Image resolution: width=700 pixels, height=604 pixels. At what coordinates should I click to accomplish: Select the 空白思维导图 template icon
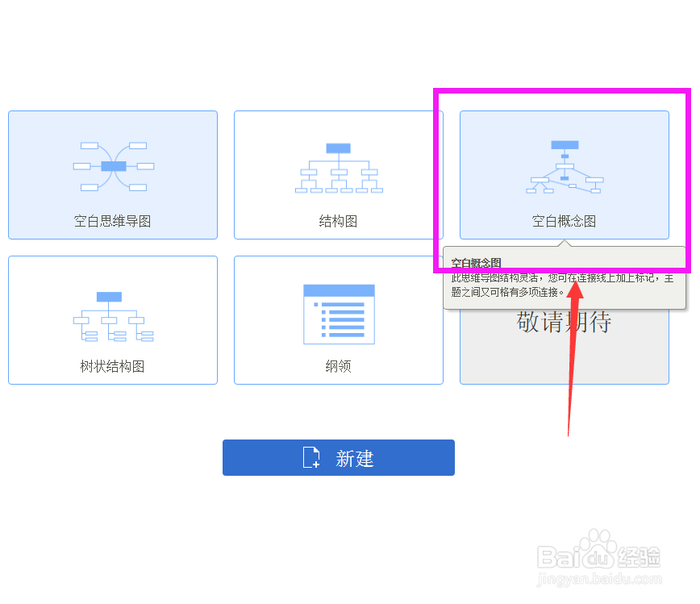click(112, 175)
